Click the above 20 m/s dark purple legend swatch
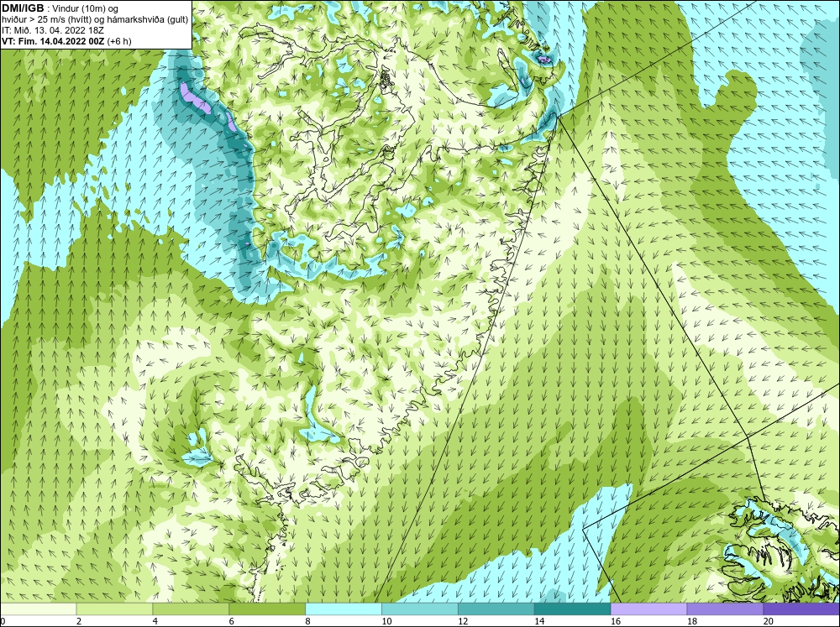 click(801, 609)
